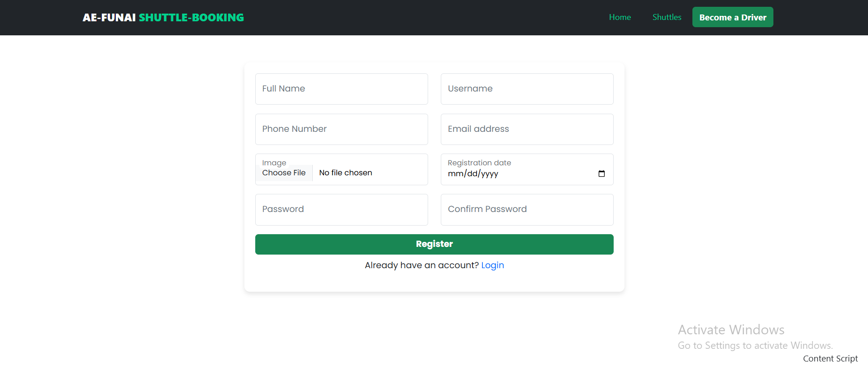Click the Choose File button
Screen dimensions: 868x371
pyautogui.click(x=284, y=173)
